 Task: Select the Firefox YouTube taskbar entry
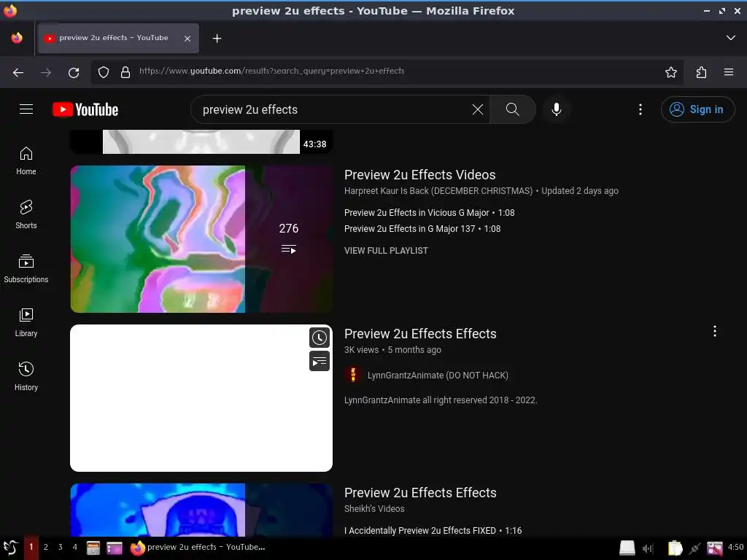pyautogui.click(x=198, y=547)
